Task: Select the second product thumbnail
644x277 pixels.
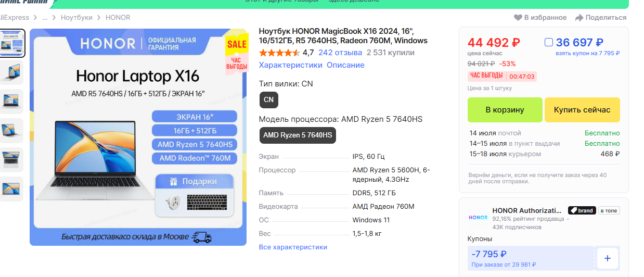Action: 11,72
